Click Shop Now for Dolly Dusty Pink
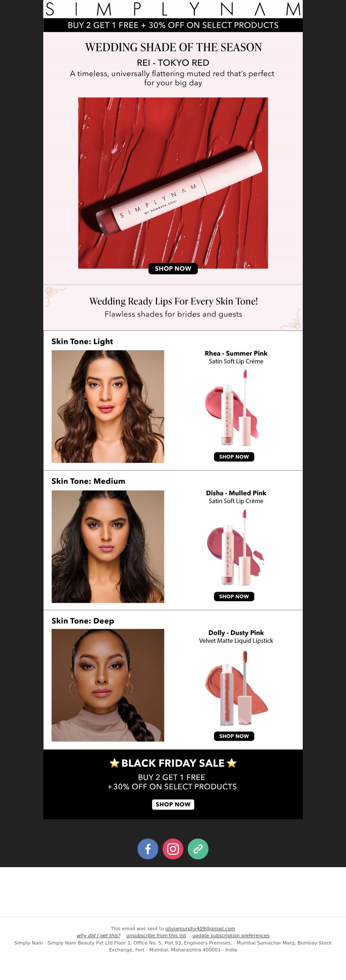The height and width of the screenshot is (980, 346). 234,736
